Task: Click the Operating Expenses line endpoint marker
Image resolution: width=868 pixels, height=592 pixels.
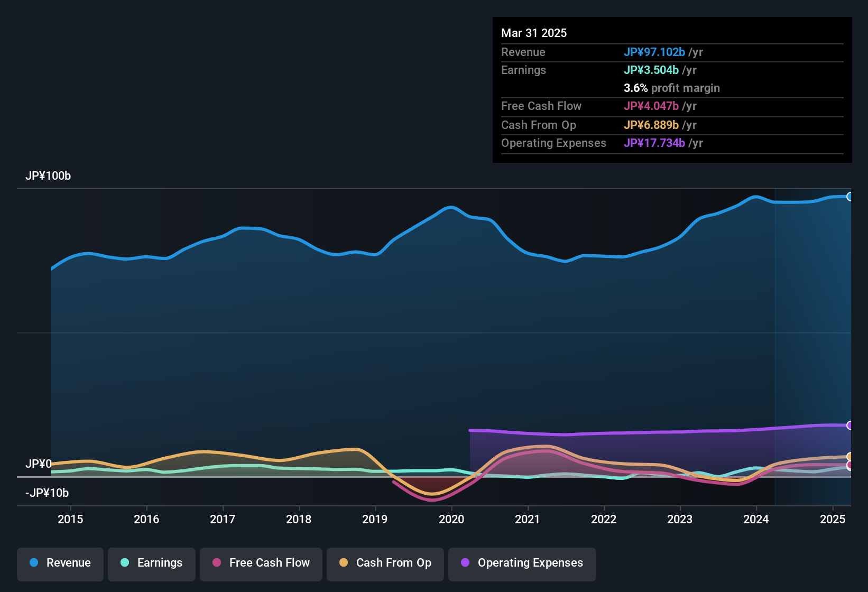Action: 850,425
